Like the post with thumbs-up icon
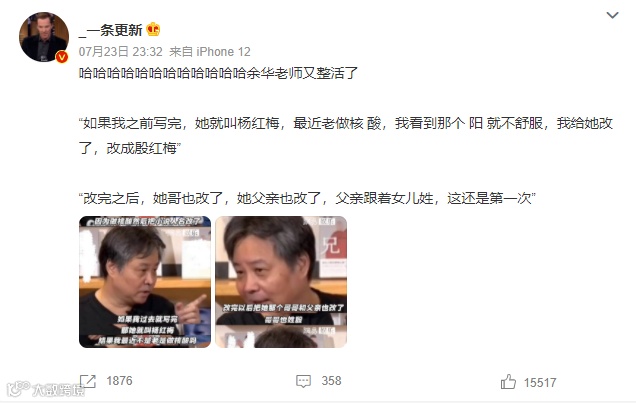This screenshot has width=636, height=403. (x=508, y=382)
